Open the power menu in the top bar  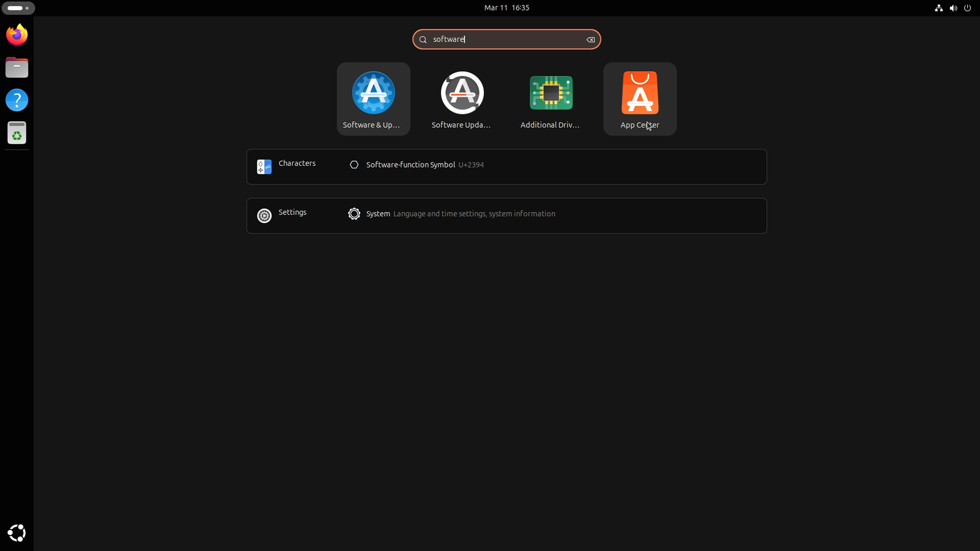[967, 8]
